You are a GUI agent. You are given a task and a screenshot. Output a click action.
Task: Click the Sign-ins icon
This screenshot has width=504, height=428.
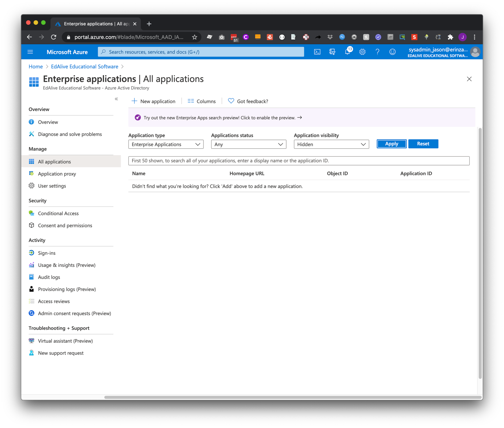coord(31,253)
